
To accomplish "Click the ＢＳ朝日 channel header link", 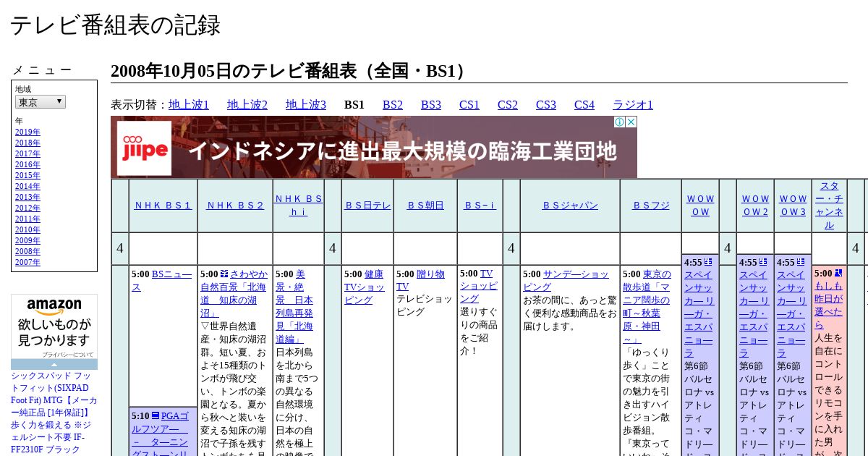I will tap(425, 206).
